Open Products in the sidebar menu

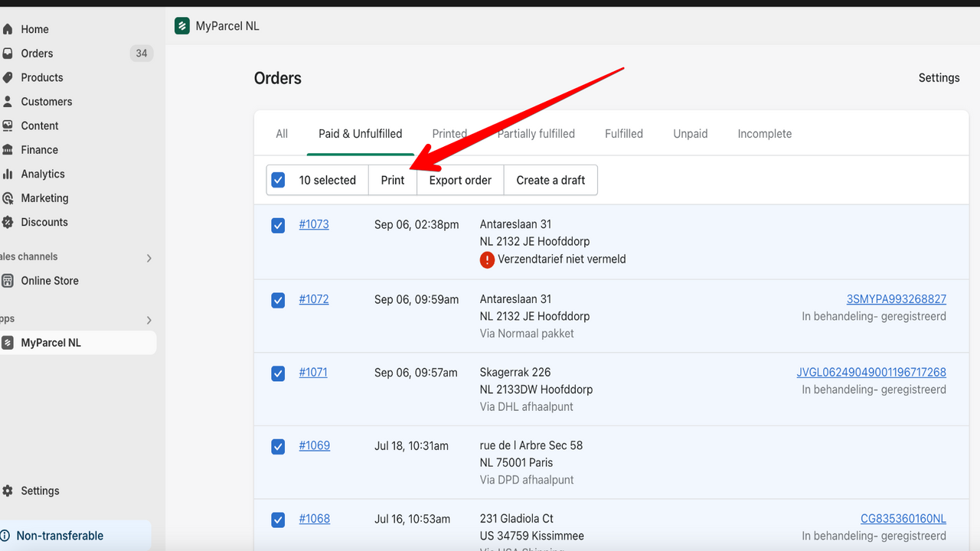pos(42,77)
